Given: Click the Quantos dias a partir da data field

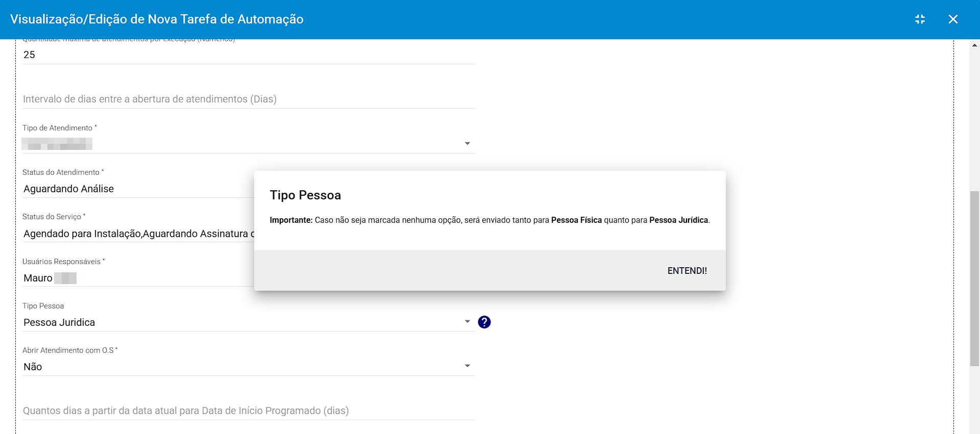Looking at the screenshot, I should click(x=249, y=411).
